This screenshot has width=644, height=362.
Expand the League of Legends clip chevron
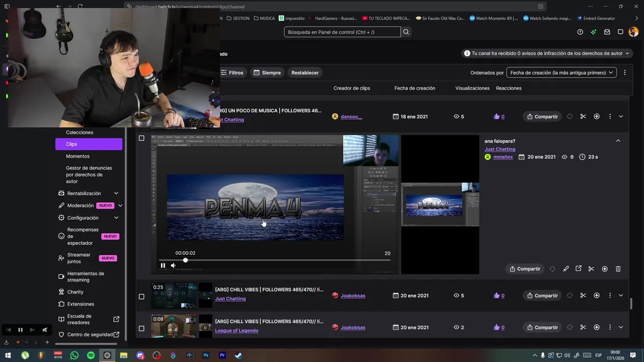tap(621, 327)
